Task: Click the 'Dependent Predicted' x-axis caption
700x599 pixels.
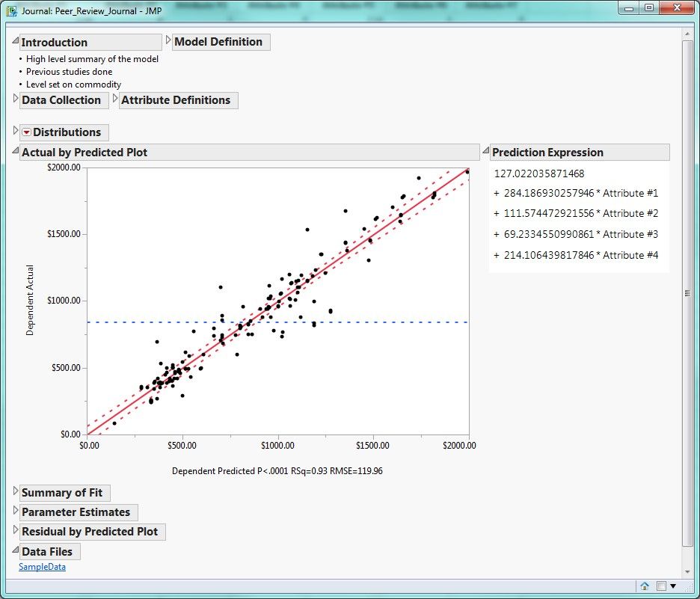Action: [x=277, y=471]
